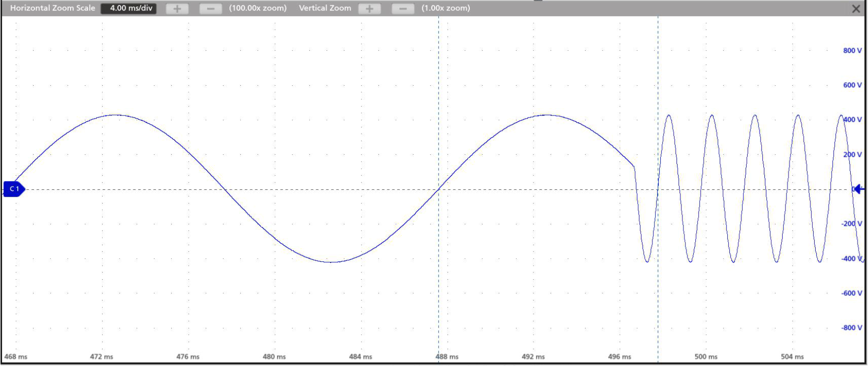The width and height of the screenshot is (868, 366).
Task: Click the blue arrow marker at right edge
Action: click(859, 189)
